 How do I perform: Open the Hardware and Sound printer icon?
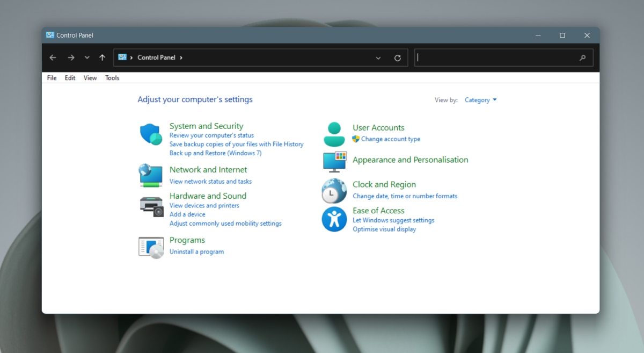(151, 206)
